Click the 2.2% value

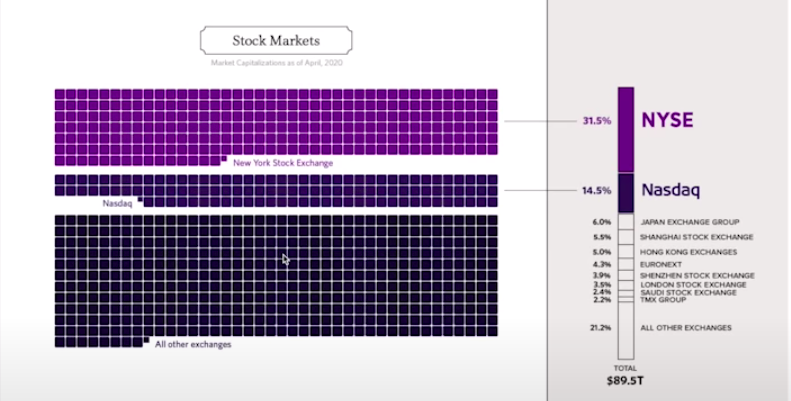(602, 300)
